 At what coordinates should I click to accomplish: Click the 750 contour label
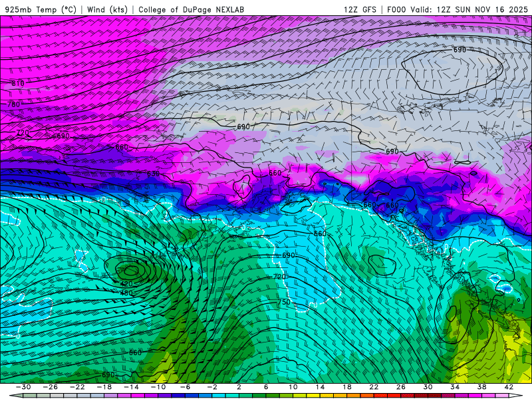[284, 302]
